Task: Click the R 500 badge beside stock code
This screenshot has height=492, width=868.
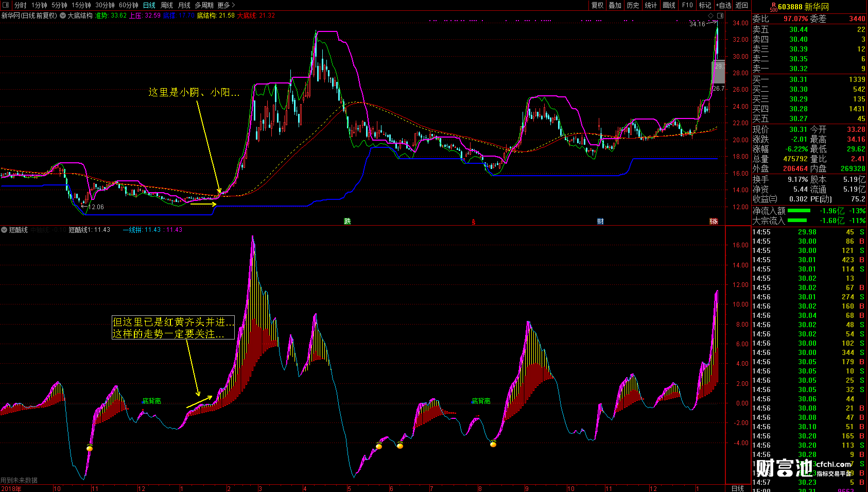Action: point(773,7)
